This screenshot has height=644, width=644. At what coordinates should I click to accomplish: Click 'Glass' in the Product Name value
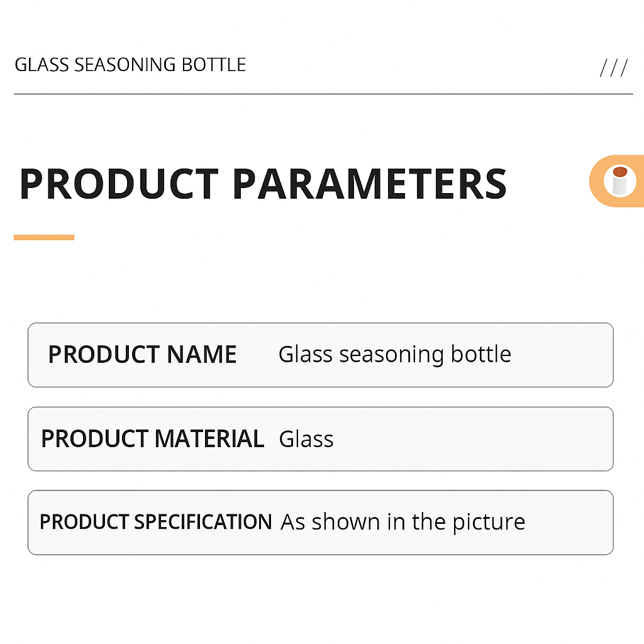pos(306,354)
